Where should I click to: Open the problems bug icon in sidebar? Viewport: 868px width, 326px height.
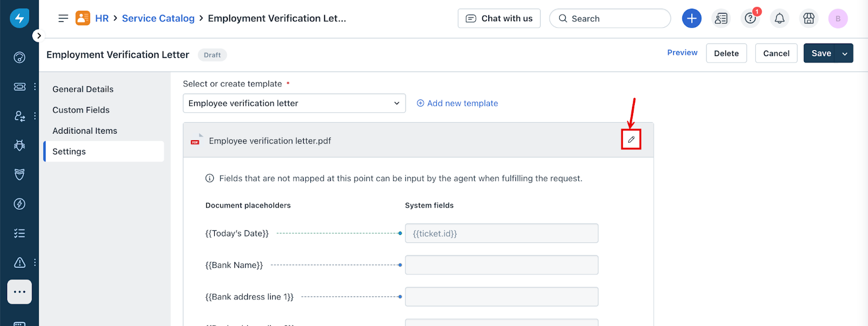(x=20, y=145)
